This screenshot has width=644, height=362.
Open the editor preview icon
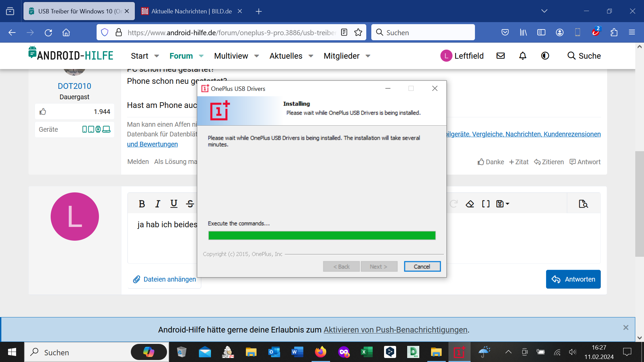(x=583, y=204)
